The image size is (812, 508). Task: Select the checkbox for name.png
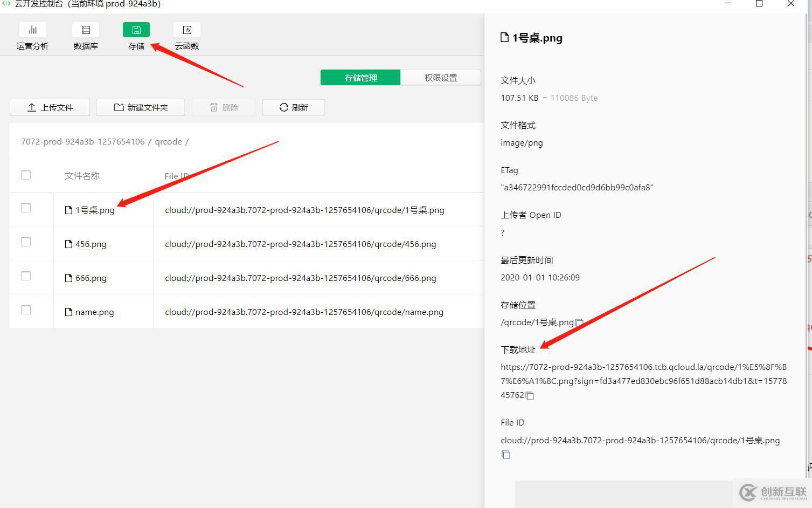26,310
